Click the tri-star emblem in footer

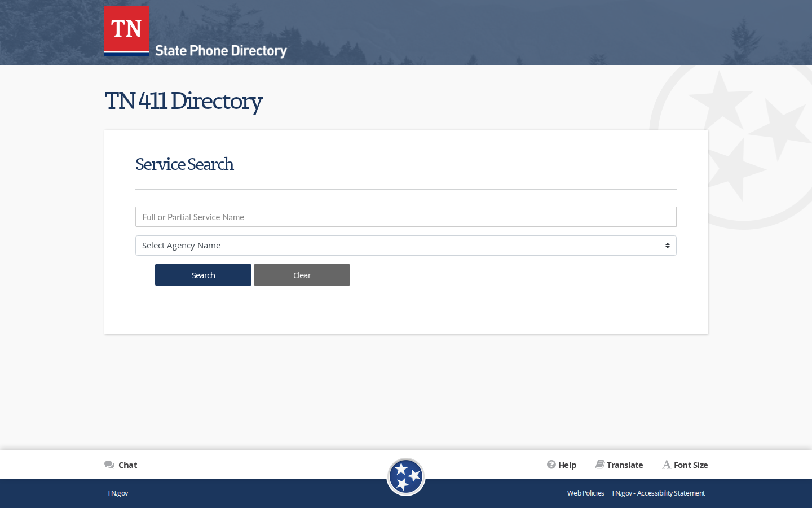click(x=406, y=477)
